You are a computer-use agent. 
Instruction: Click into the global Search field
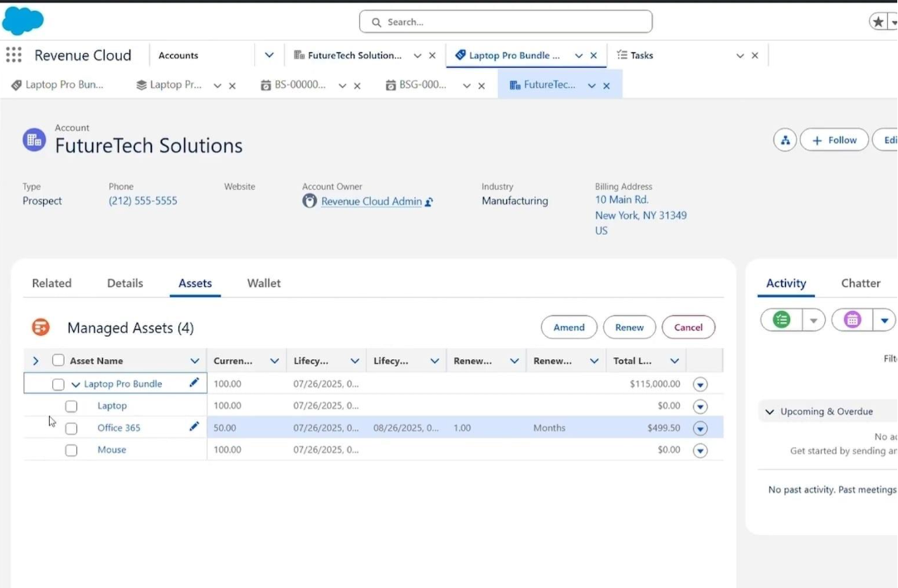coord(506,22)
